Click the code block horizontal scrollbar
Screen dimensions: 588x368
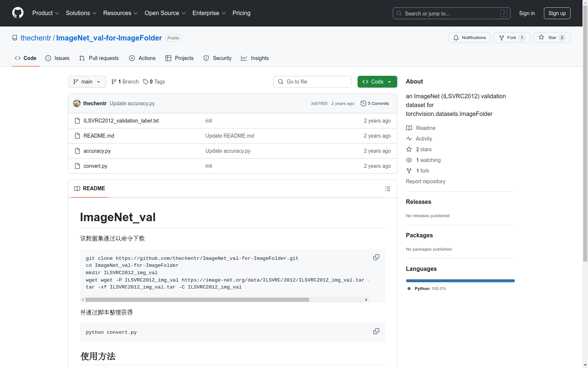(x=197, y=300)
